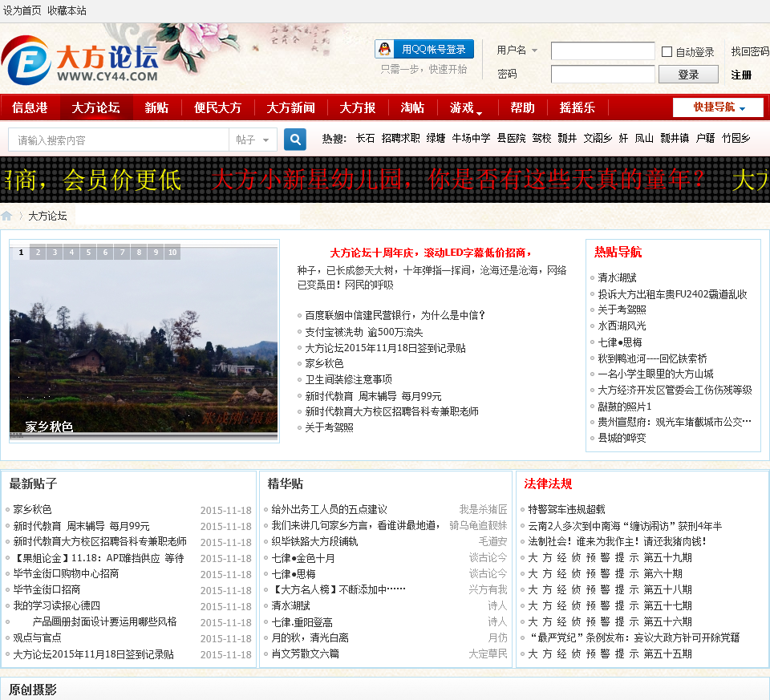Click the 收藏本站 link
Viewport: 770px width, 700px height.
pos(67,10)
